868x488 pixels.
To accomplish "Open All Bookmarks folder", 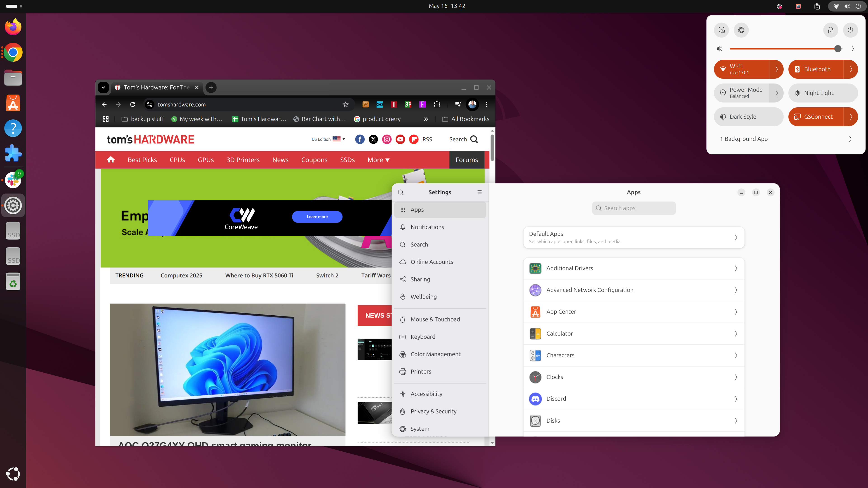I will [x=465, y=119].
